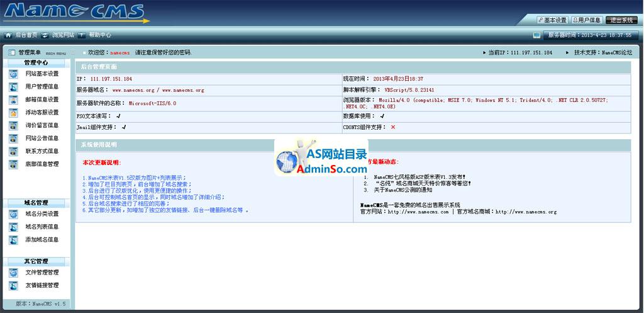Click the icon beside 网站公告信息
The image size is (644, 313).
click(x=14, y=138)
